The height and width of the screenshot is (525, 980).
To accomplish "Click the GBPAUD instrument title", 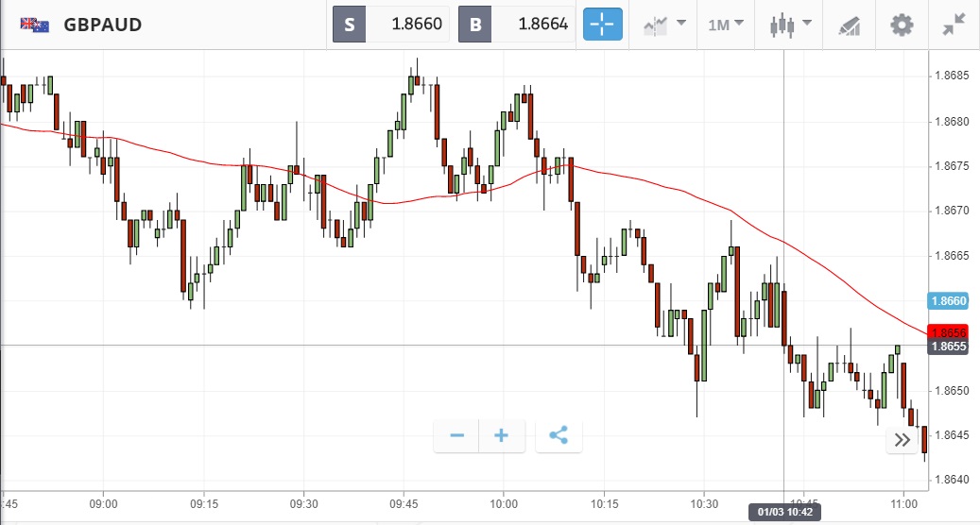I will click(103, 25).
